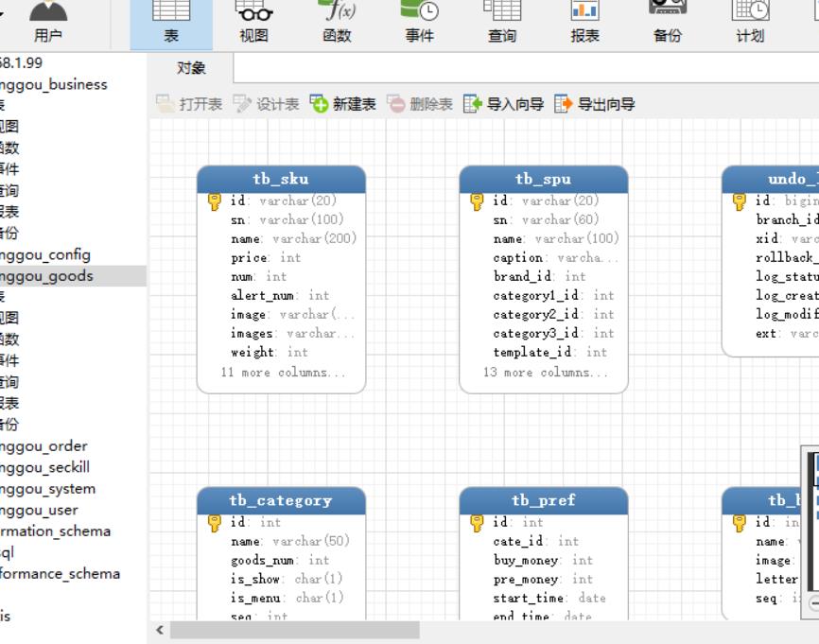Click 'xid' field in undo_ table
The height and width of the screenshot is (644, 819).
(x=787, y=238)
